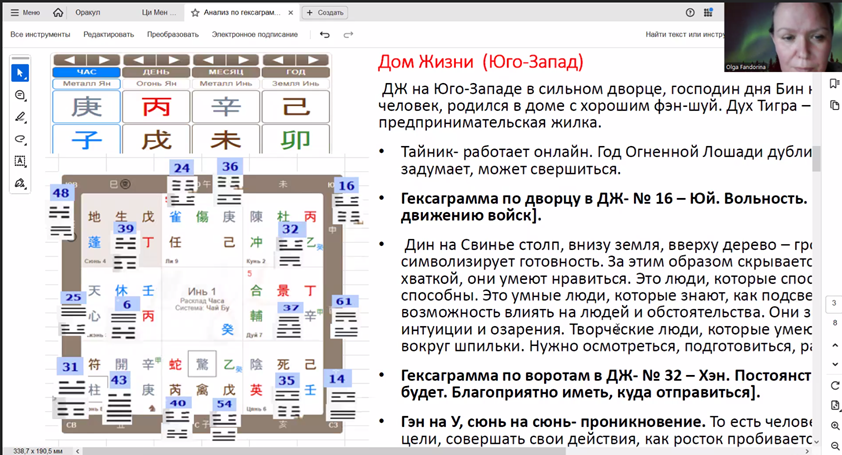Activate the text box tool

click(20, 161)
